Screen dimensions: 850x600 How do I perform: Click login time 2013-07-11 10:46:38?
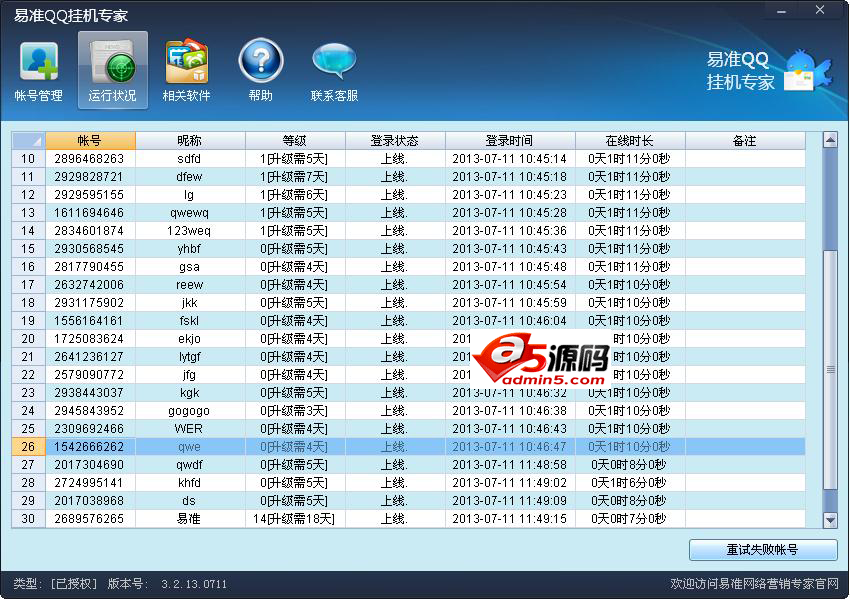510,411
